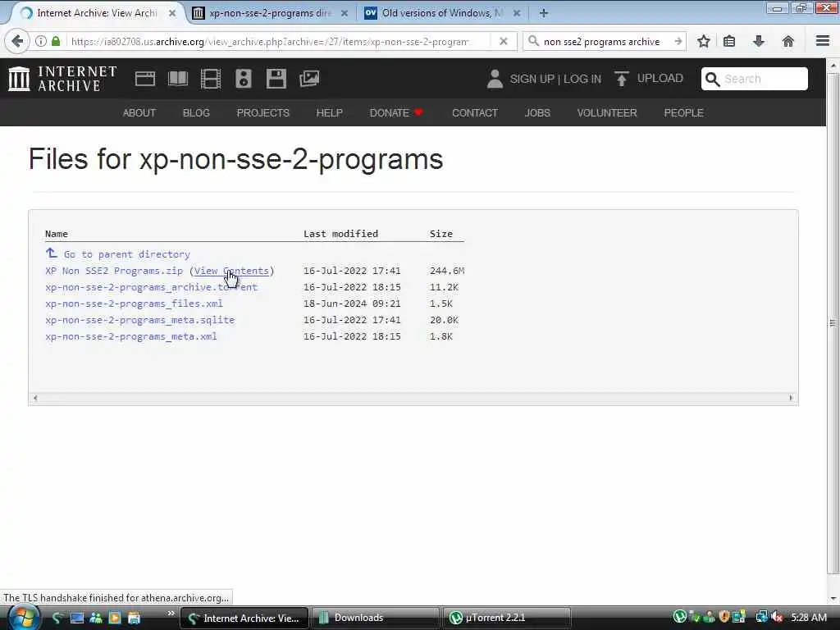Open xp-non-sse-2-programs_files.xml link
Screen dimensions: 840x630
point(134,304)
